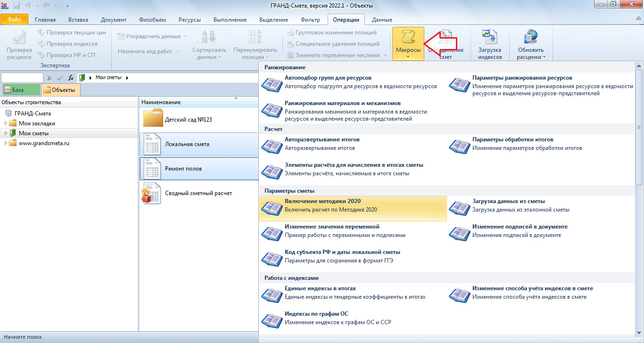Screen dimensions: 644x343
Task: Open Обновить расценки dropdown
Action: click(x=530, y=44)
